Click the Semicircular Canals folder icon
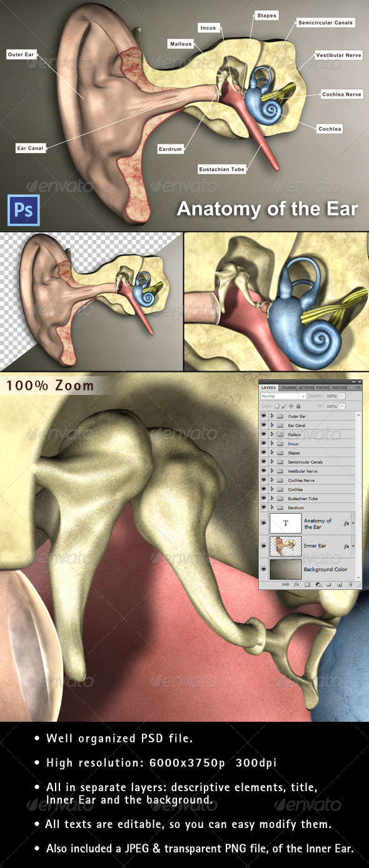Image resolution: width=369 pixels, height=868 pixels. [x=280, y=462]
